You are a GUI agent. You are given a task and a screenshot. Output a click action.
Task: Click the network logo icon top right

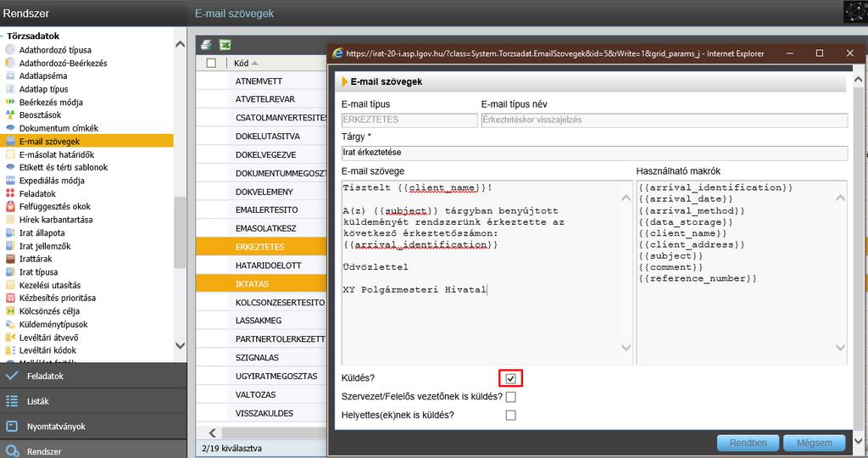(854, 12)
